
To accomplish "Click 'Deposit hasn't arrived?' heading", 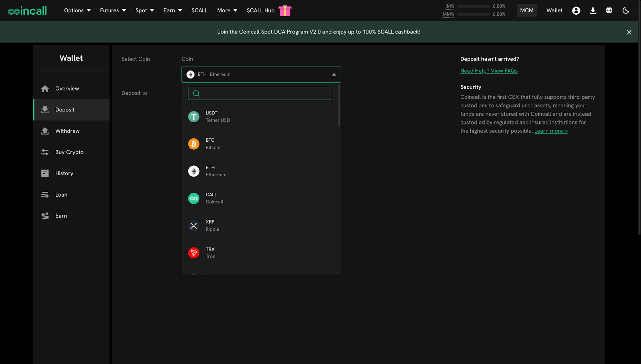I will [490, 59].
